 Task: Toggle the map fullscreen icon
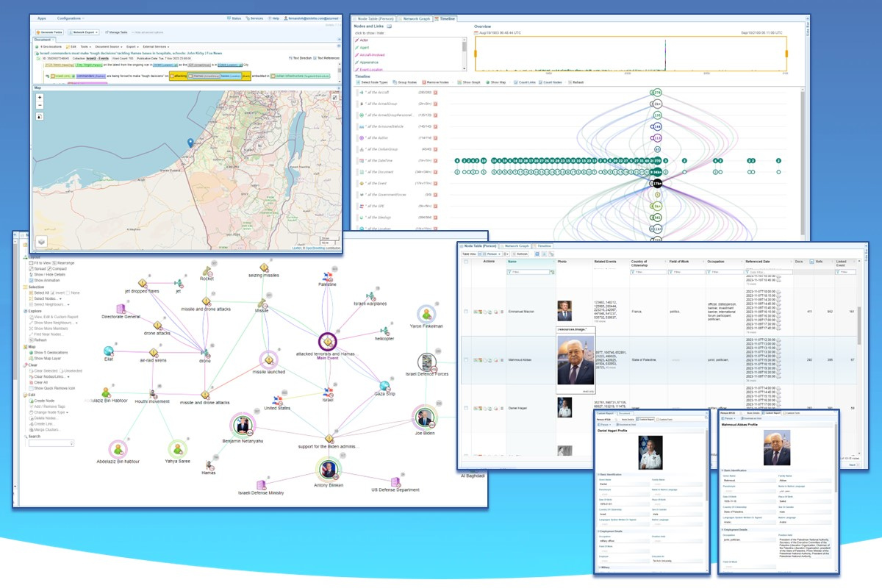pyautogui.click(x=334, y=98)
